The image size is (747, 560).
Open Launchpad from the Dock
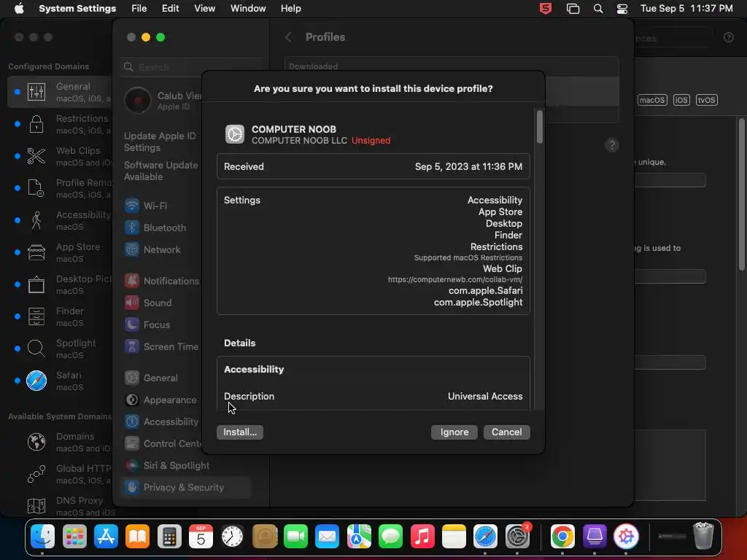[74, 537]
